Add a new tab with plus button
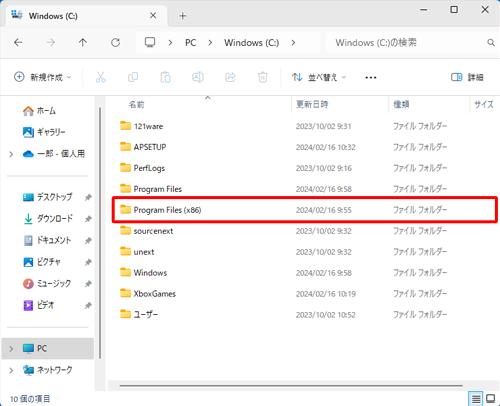The image size is (500, 406). coord(182,16)
